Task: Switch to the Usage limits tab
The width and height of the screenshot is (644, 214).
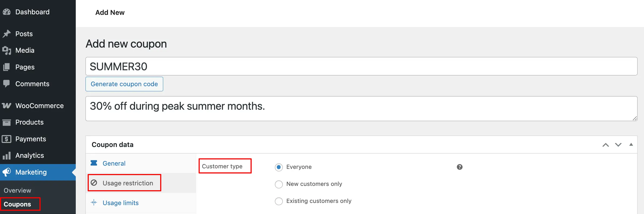Action: pyautogui.click(x=120, y=203)
